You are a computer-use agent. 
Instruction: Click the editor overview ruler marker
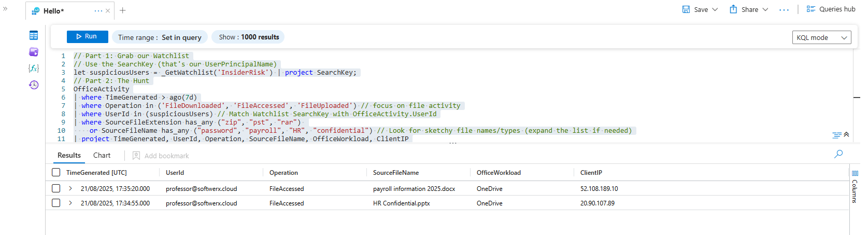coord(857,98)
